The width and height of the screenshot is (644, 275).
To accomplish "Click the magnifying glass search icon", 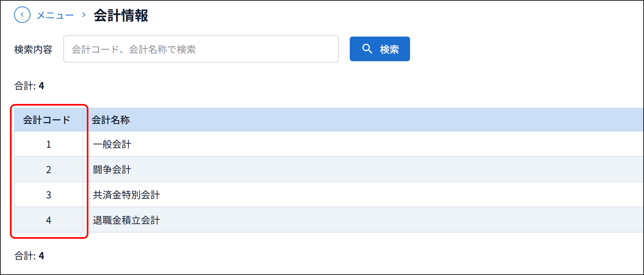I will pyautogui.click(x=367, y=49).
